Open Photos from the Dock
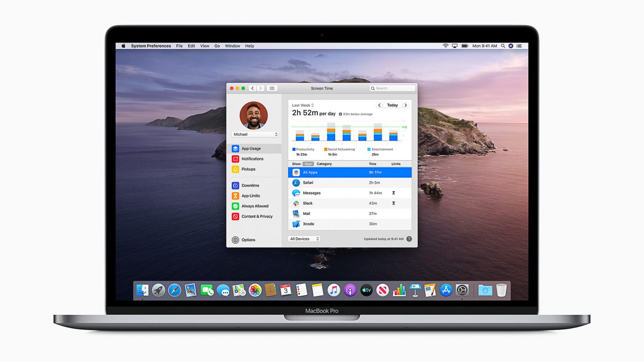Image resolution: width=644 pixels, height=362 pixels. (255, 290)
